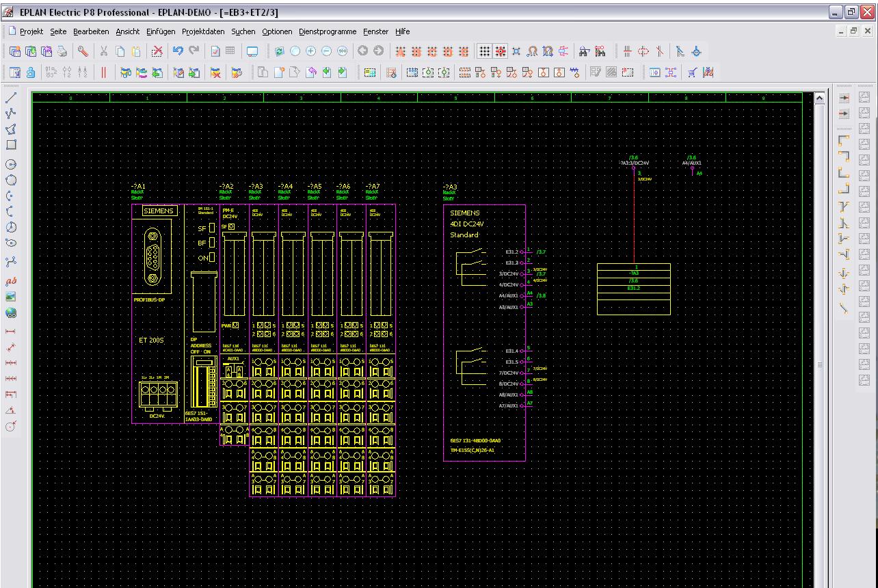This screenshot has width=878, height=588.
Task: Click the shopping cart parts icon
Action: coord(693,72)
